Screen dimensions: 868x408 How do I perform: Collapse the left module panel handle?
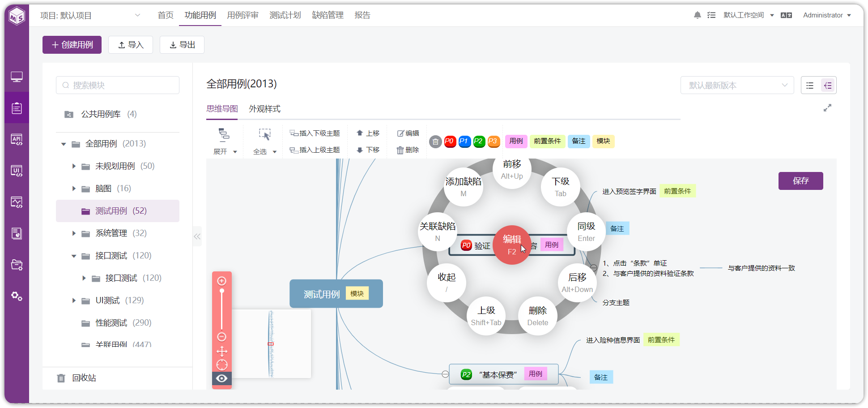[197, 236]
